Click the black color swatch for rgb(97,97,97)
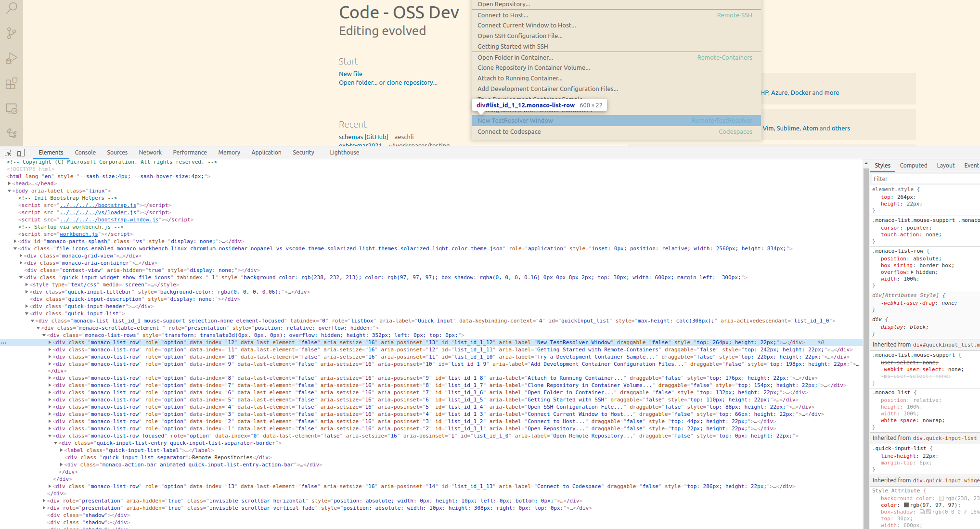The width and height of the screenshot is (980, 529). (907, 505)
